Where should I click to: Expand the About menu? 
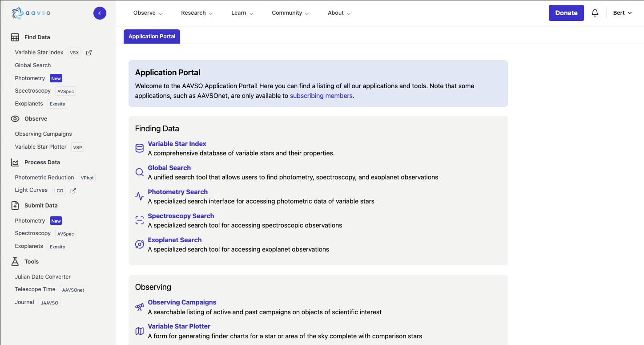pyautogui.click(x=339, y=13)
